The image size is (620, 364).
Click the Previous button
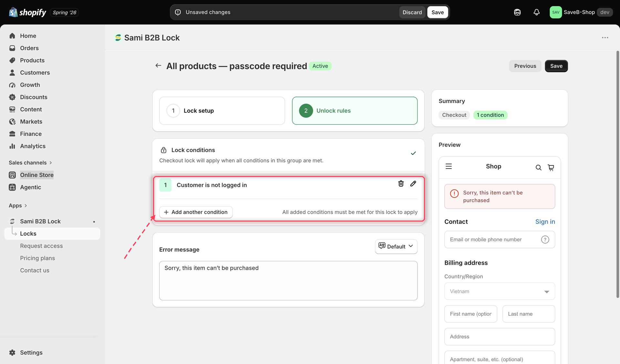[x=525, y=66]
